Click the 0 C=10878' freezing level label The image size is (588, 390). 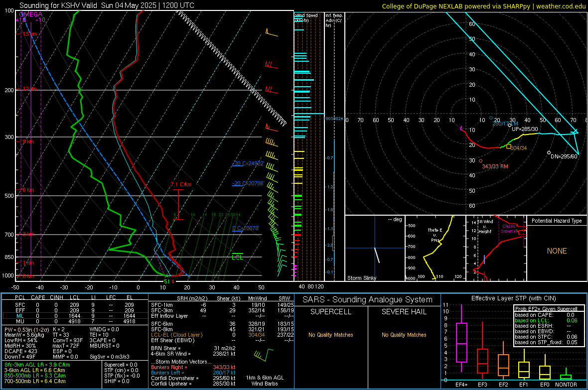pyautogui.click(x=246, y=228)
